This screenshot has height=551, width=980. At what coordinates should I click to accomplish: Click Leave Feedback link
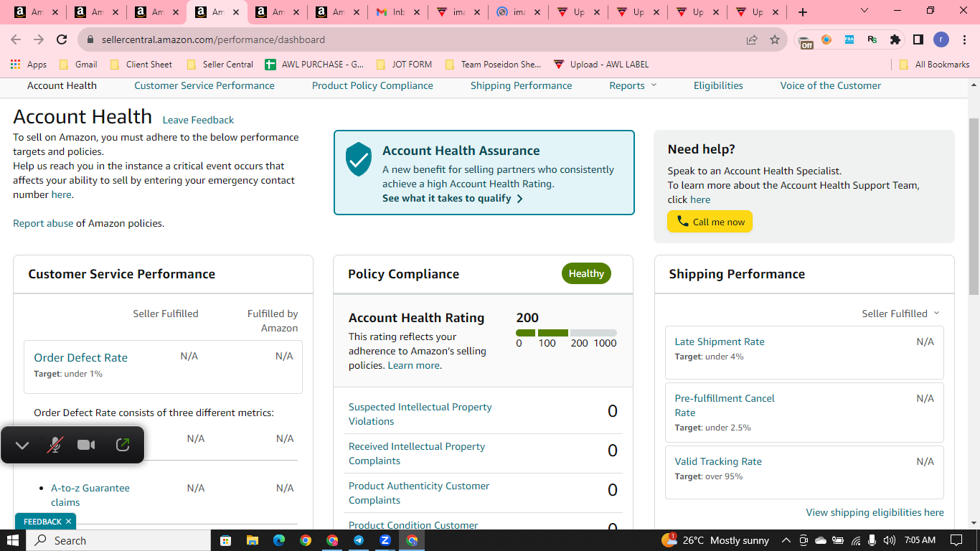(198, 120)
